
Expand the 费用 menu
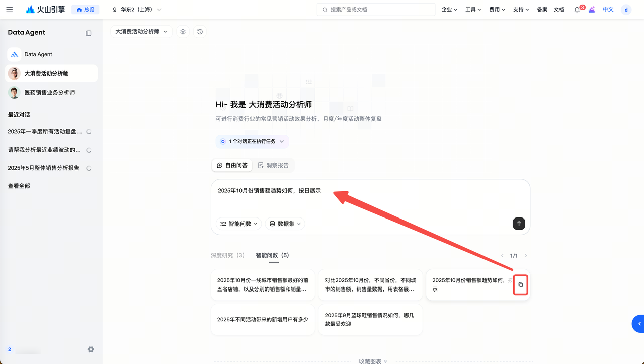[x=497, y=10]
